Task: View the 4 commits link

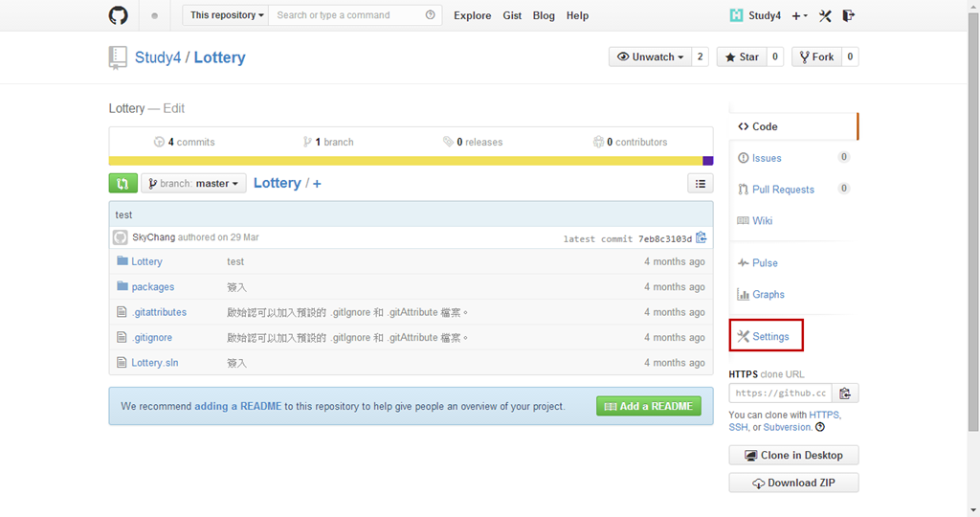Action: pyautogui.click(x=185, y=142)
